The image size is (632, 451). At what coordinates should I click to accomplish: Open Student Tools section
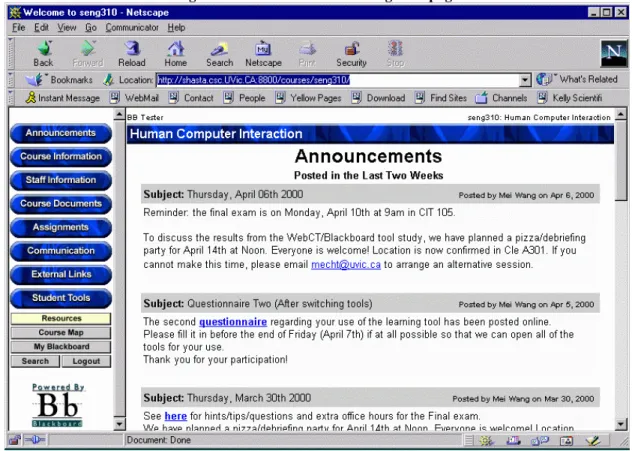(x=61, y=298)
